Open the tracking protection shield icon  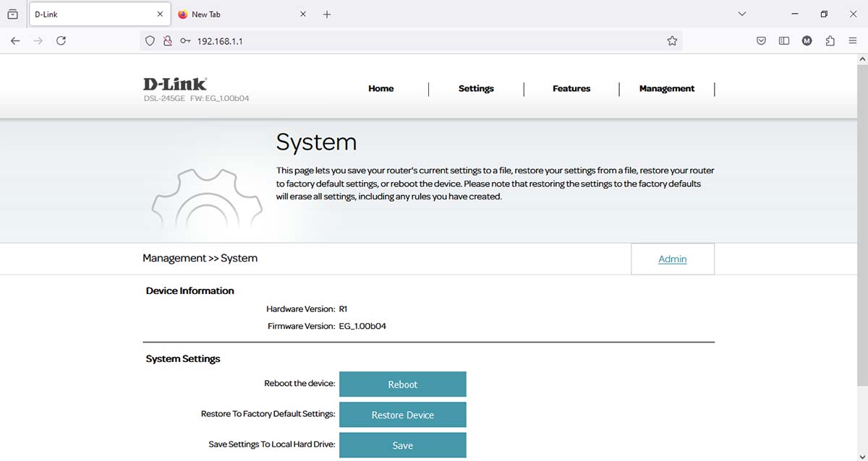(x=150, y=41)
